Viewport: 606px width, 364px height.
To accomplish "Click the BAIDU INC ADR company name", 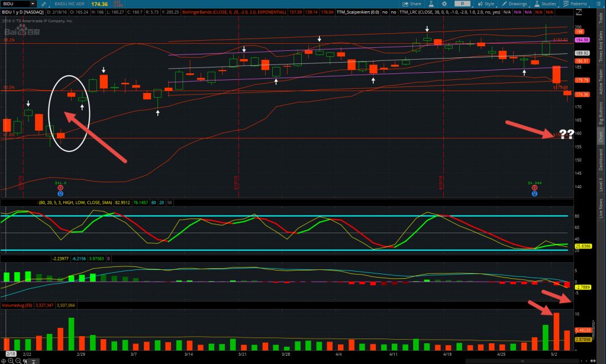I will (x=70, y=4).
